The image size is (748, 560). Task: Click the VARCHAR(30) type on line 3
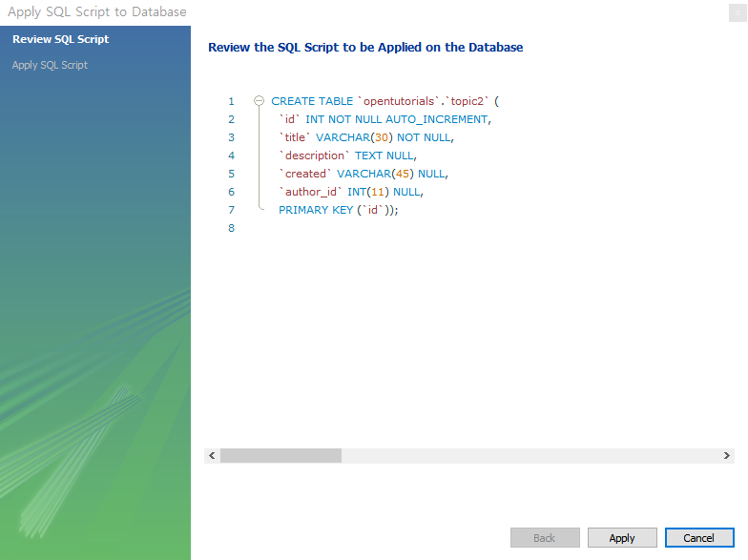coord(354,137)
